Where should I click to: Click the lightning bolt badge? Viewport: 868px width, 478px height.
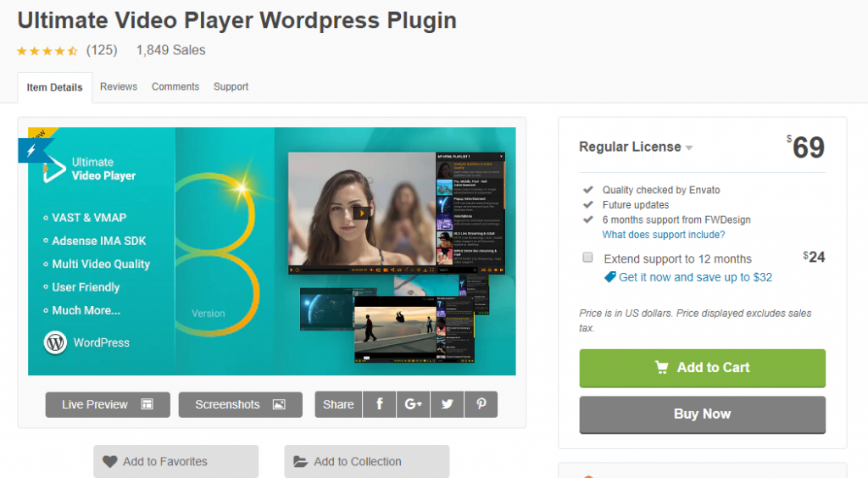[x=31, y=150]
